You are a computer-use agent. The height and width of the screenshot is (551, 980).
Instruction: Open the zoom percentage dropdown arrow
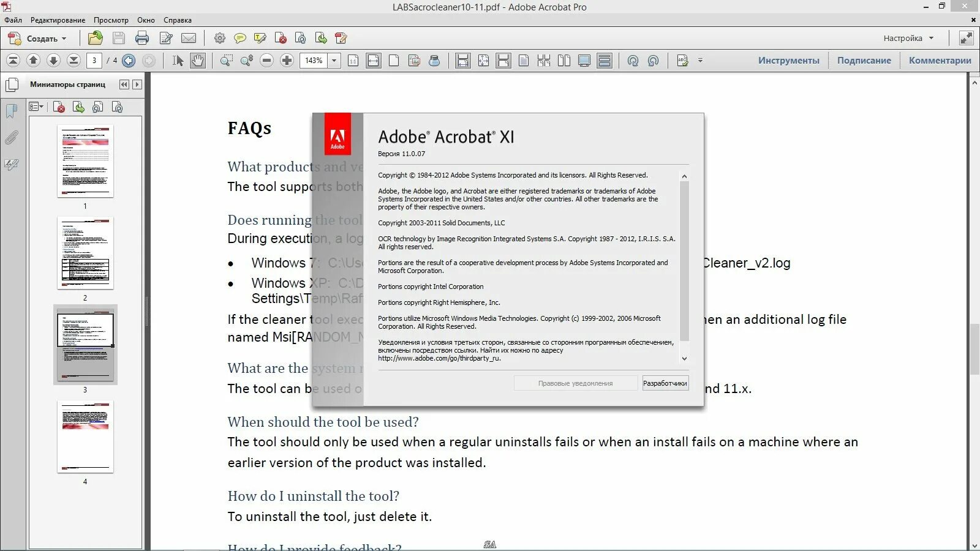tap(334, 60)
